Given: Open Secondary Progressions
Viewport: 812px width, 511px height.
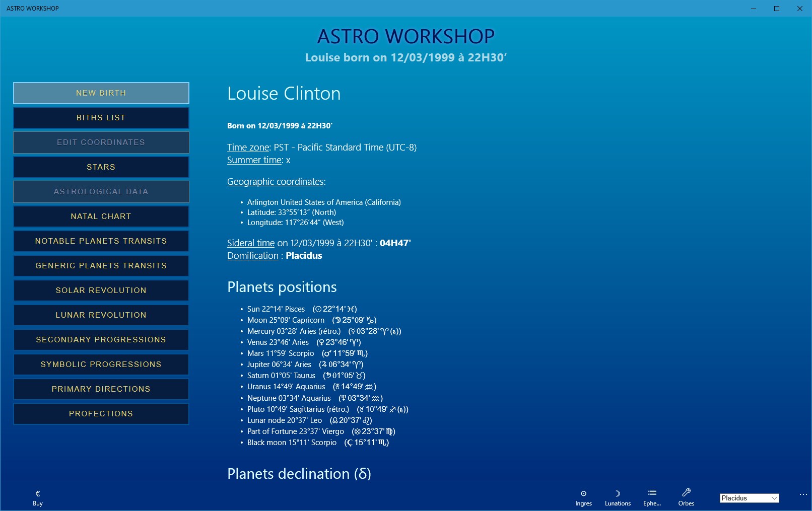Looking at the screenshot, I should [101, 340].
